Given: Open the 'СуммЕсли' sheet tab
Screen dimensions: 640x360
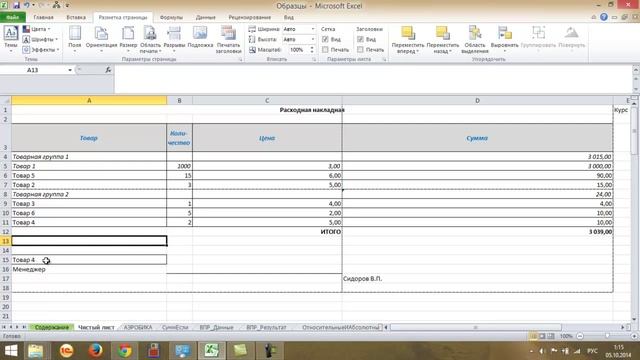Looking at the screenshot, I should point(175,327).
